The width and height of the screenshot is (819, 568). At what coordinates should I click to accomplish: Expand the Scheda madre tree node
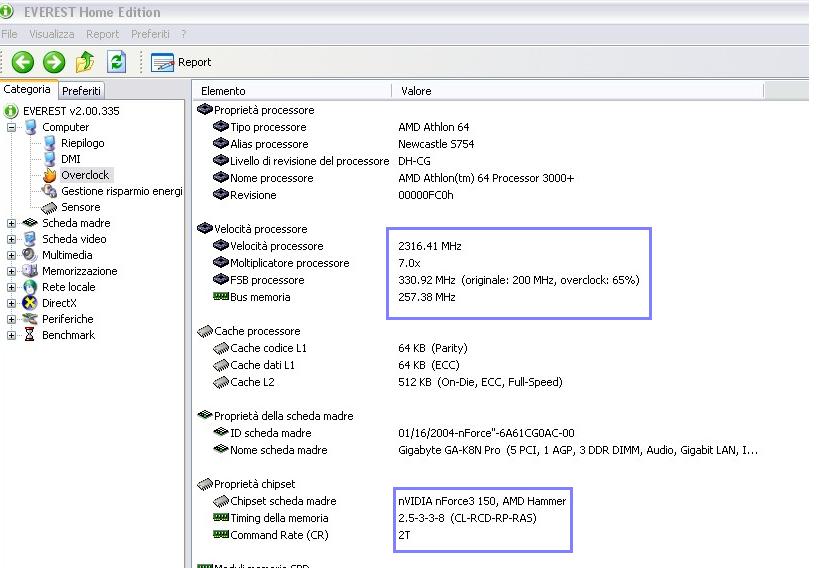pyautogui.click(x=11, y=223)
